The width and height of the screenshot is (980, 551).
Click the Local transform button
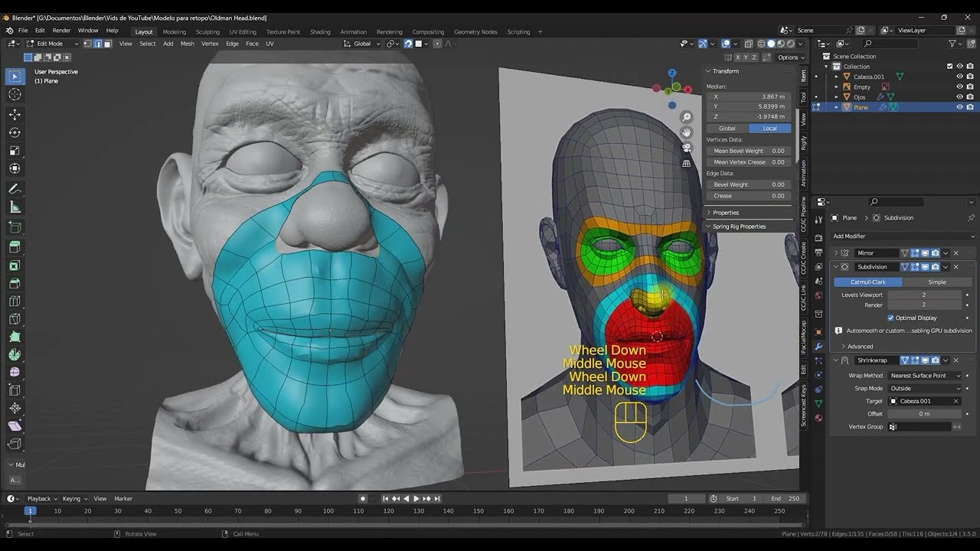769,129
